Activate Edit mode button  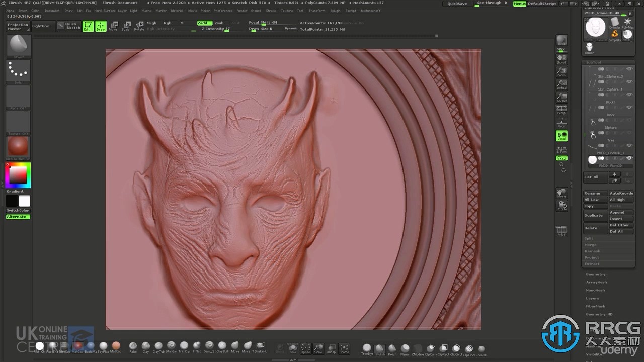pyautogui.click(x=88, y=26)
